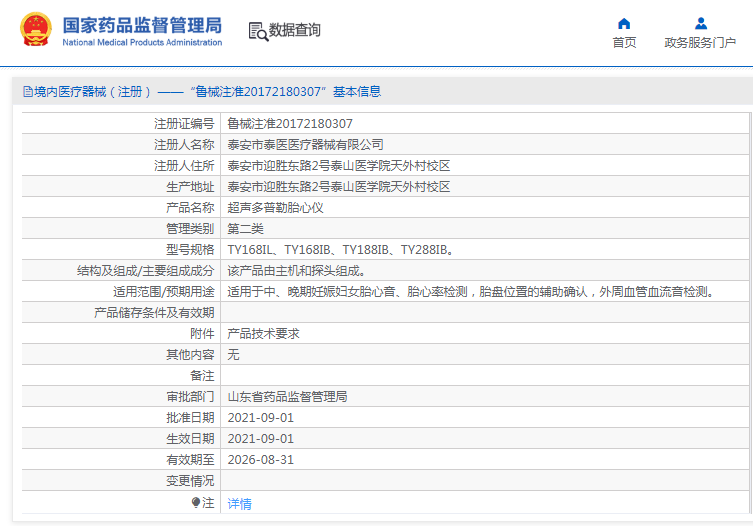Select expiry date 2026-08-31
The image size is (753, 526).
coord(260,460)
